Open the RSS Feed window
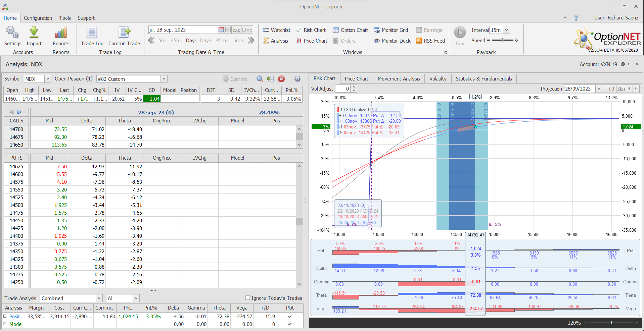 (430, 41)
